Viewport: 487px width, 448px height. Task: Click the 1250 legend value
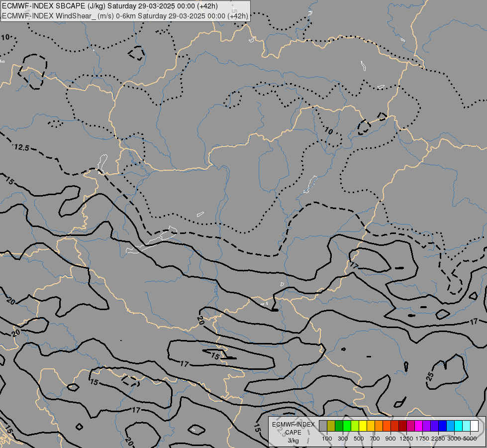pyautogui.click(x=406, y=439)
